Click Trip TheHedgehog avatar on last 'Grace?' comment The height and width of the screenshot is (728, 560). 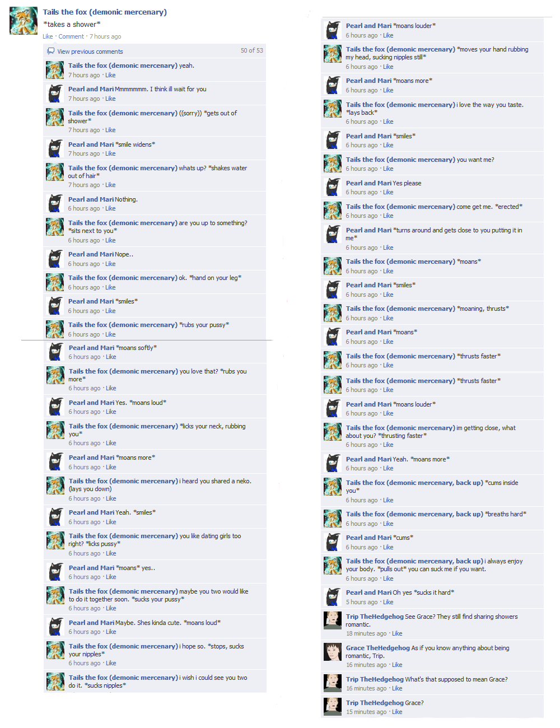click(x=333, y=707)
